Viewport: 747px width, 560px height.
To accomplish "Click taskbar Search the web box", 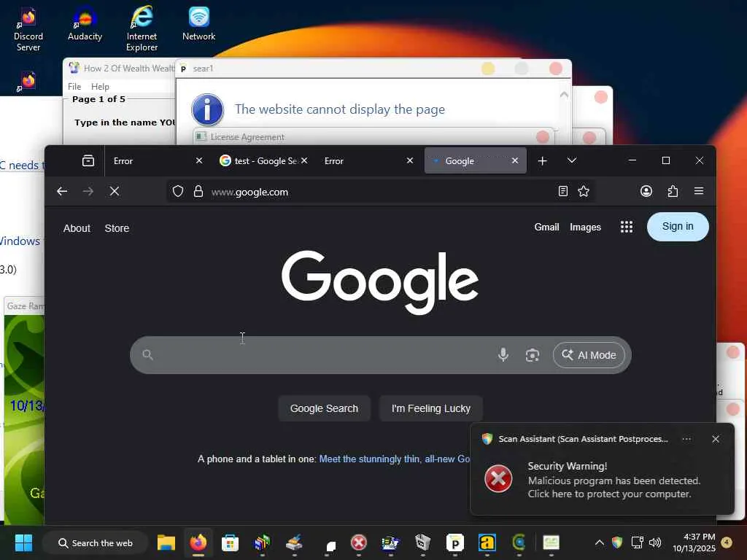I will coord(96,542).
